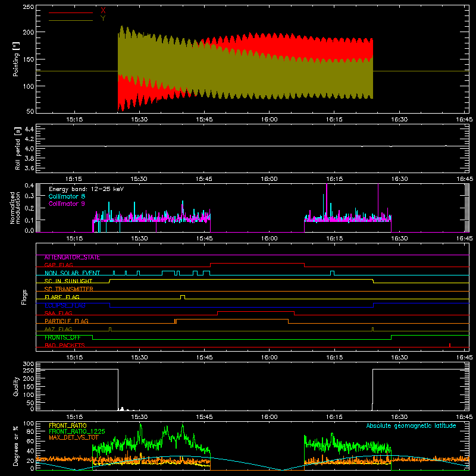Click 'Absolute geomagnetic latitude' legend text

click(411, 426)
